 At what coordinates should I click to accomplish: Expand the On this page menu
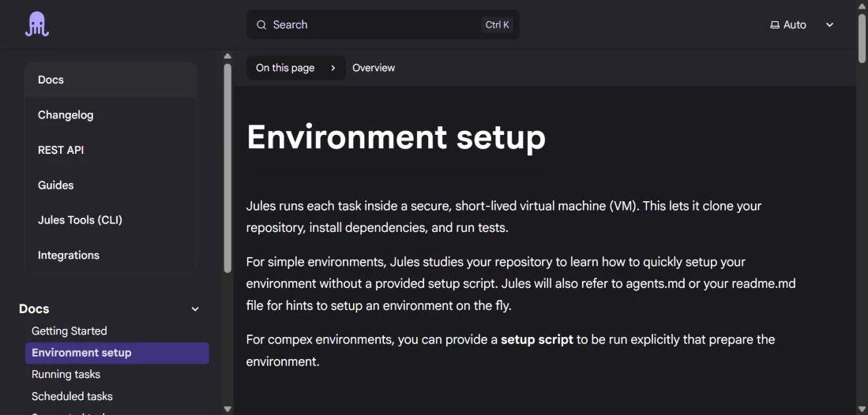pos(295,68)
